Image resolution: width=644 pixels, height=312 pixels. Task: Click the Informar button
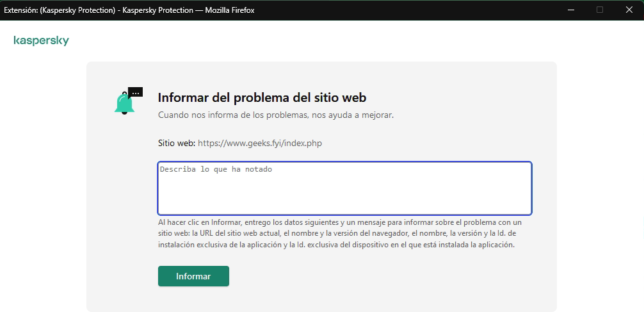[x=193, y=276]
